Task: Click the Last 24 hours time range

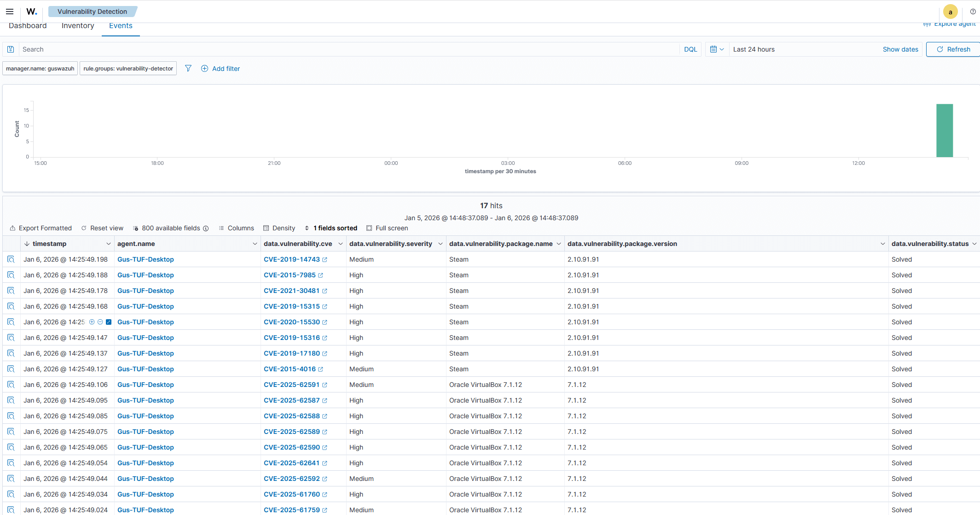Action: 754,49
